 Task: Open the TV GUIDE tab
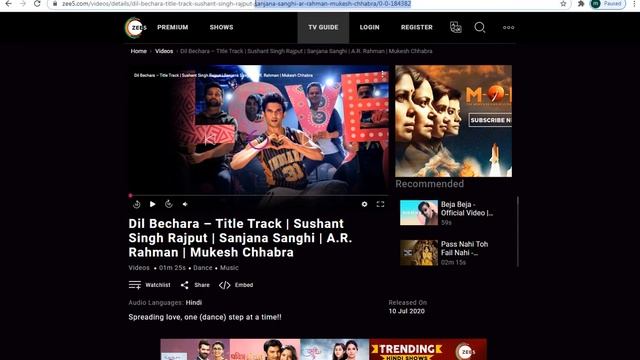pos(323,27)
